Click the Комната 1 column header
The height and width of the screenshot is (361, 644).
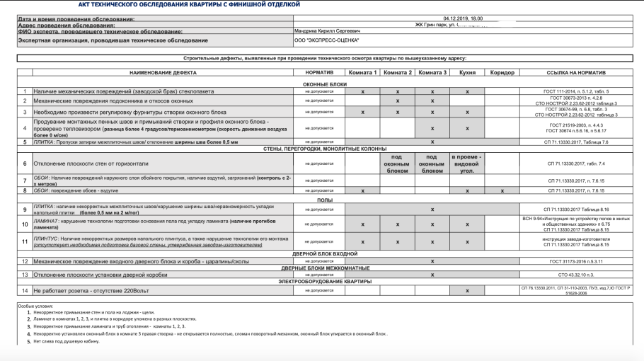click(x=362, y=73)
